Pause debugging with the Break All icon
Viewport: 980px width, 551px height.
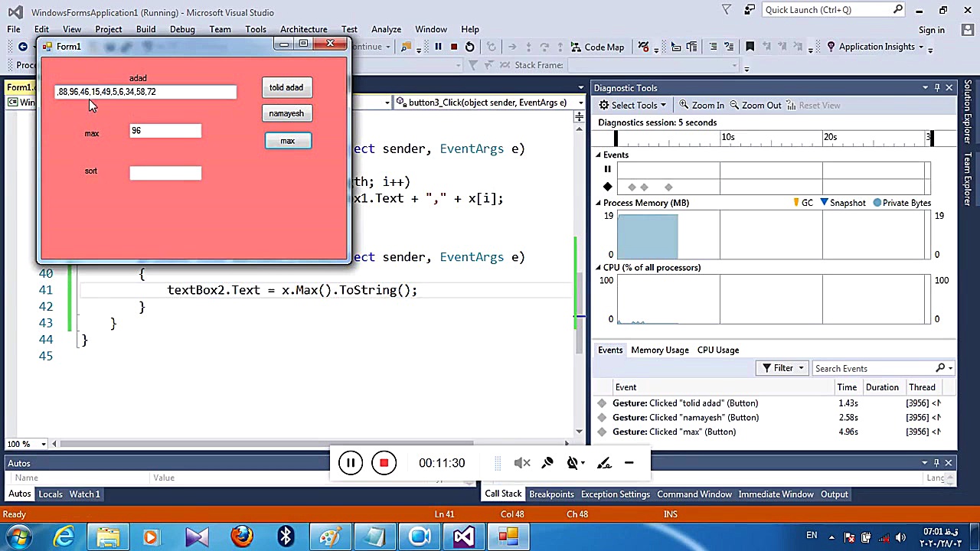click(x=438, y=47)
